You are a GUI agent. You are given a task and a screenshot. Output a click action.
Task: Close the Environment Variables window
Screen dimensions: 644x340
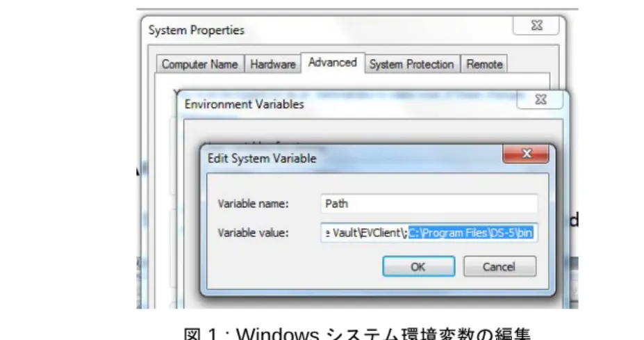(540, 100)
